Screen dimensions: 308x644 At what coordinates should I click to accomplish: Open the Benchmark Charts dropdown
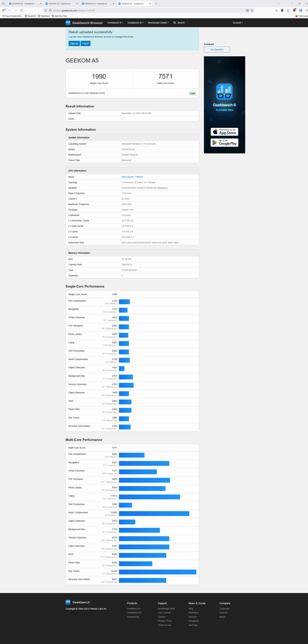point(158,23)
